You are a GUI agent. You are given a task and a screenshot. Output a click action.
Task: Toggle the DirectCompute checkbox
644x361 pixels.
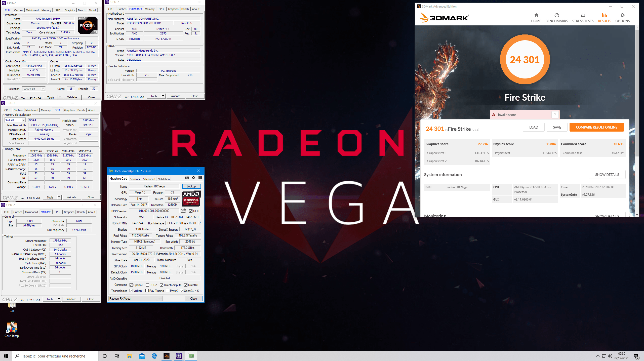[162, 285]
